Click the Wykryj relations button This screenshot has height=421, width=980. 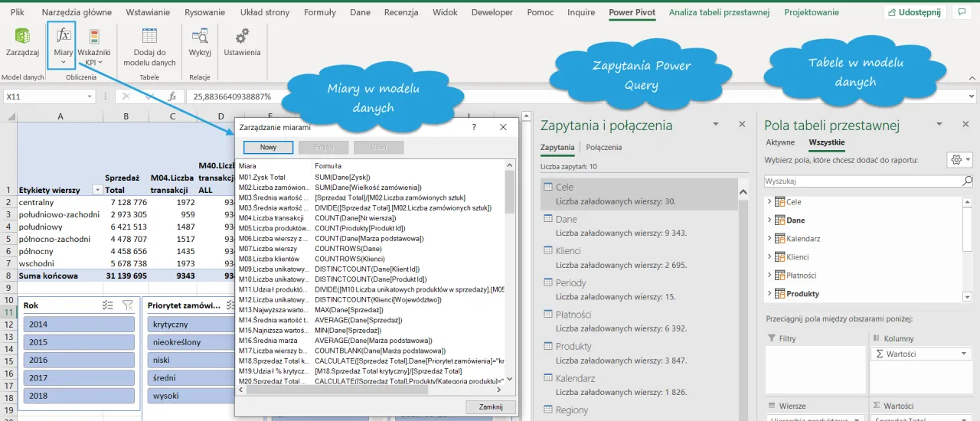click(x=200, y=44)
